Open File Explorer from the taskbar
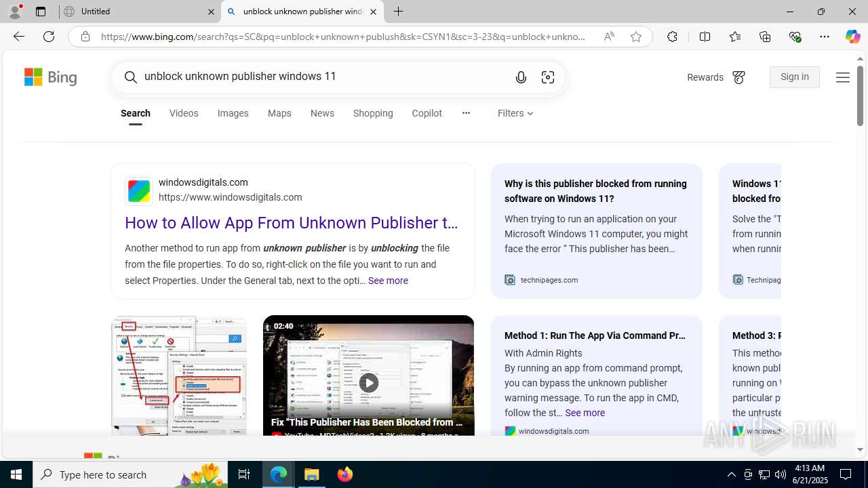This screenshot has height=488, width=868. [312, 474]
